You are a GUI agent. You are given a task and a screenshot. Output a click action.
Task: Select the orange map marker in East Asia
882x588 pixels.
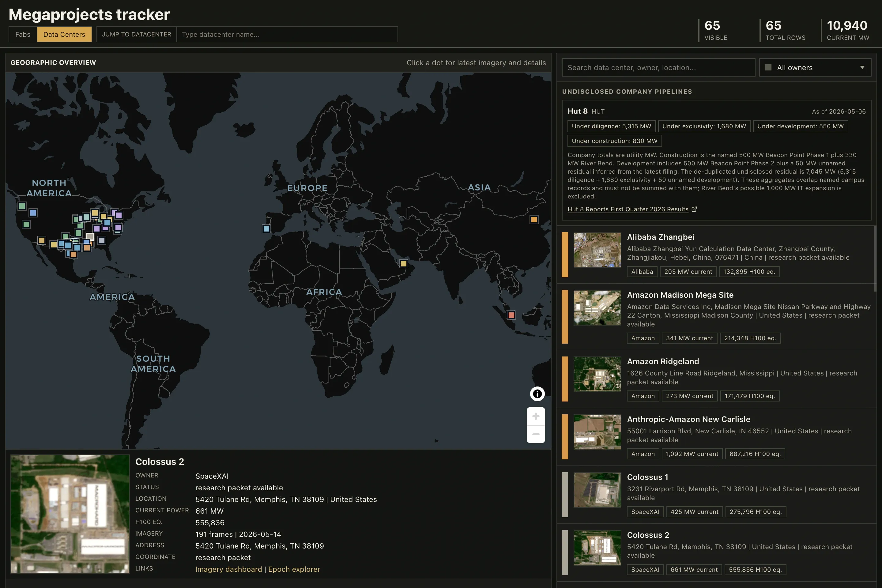coord(534,219)
